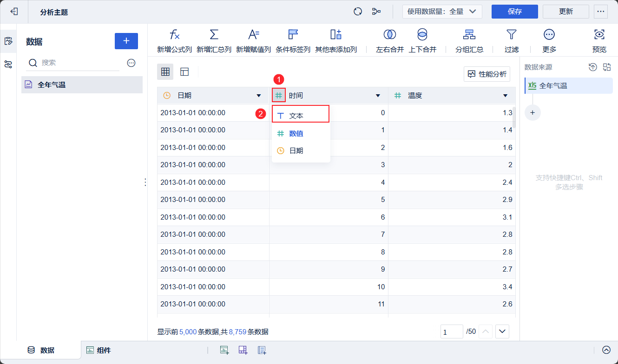This screenshot has height=364, width=618.
Task: Click the 8,759 total count link
Action: tap(237, 332)
